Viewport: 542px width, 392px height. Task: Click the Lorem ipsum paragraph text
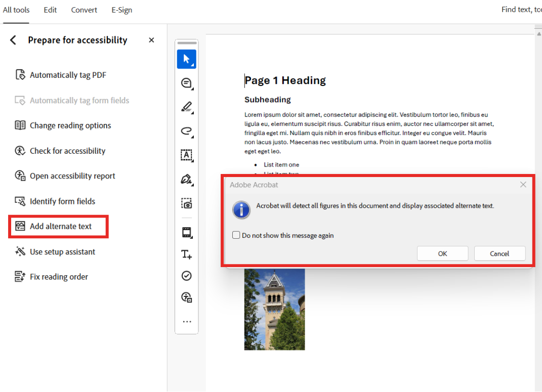point(369,133)
